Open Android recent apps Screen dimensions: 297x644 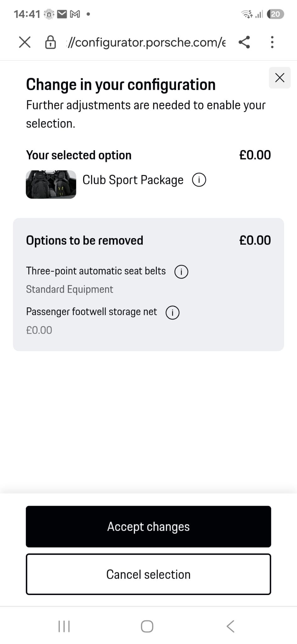click(x=64, y=626)
